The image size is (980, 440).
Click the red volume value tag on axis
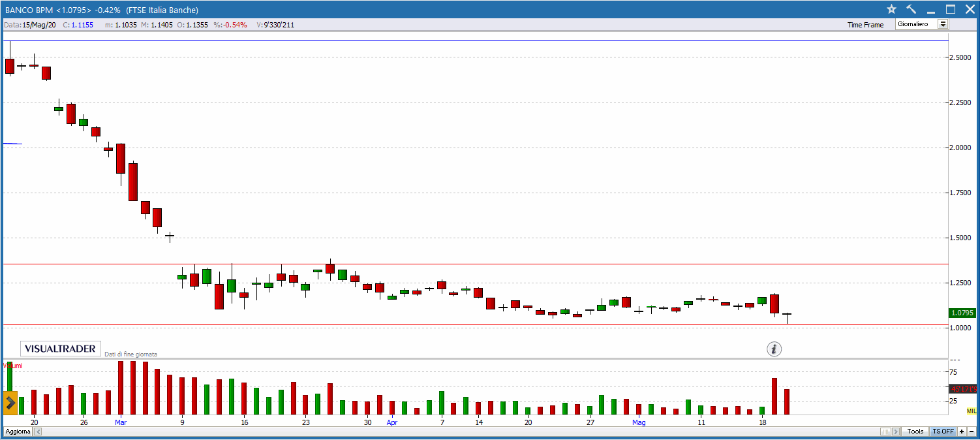coord(963,388)
